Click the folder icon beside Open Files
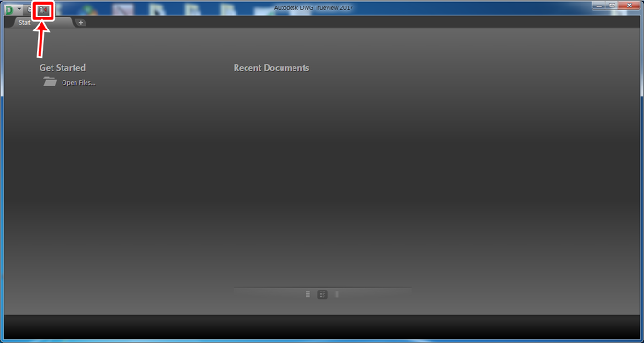644x343 pixels. coord(50,82)
